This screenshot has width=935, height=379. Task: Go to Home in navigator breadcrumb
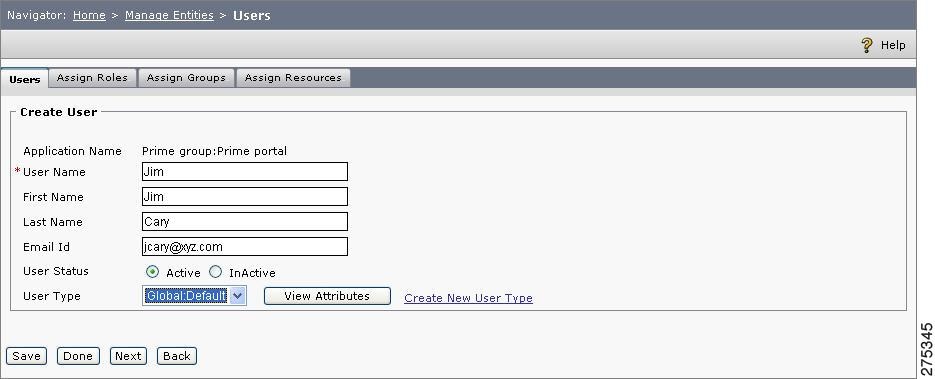point(89,15)
